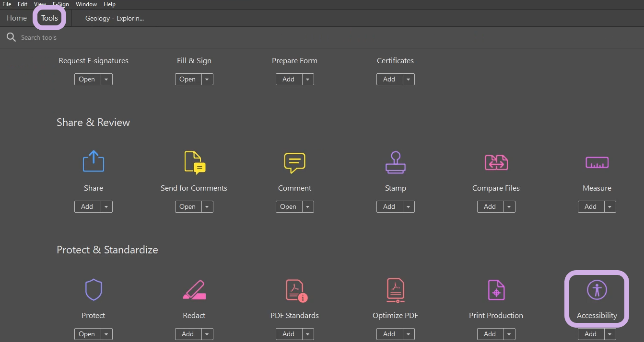Open dropdown arrow beside Optimize PDF Add

(409, 334)
